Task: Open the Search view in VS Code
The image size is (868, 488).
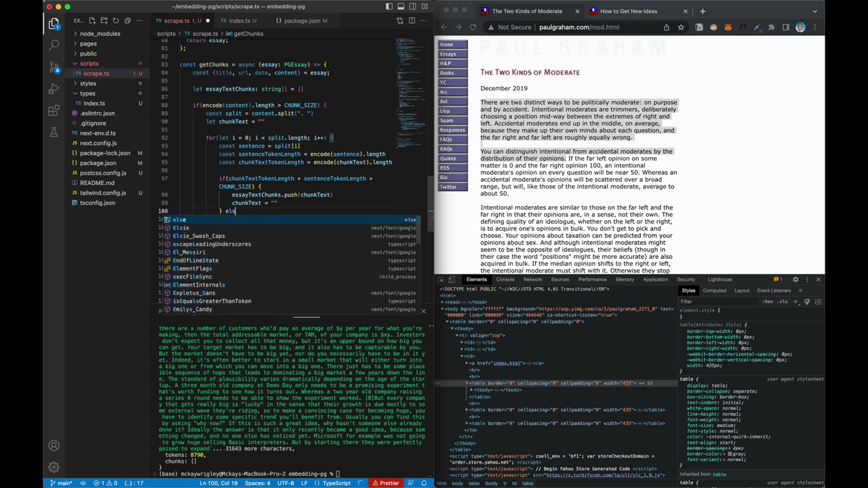Action: coord(54,45)
